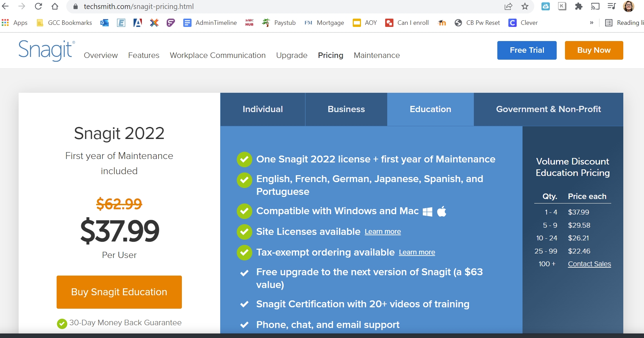Click the padlock icon in address bar

tap(76, 7)
